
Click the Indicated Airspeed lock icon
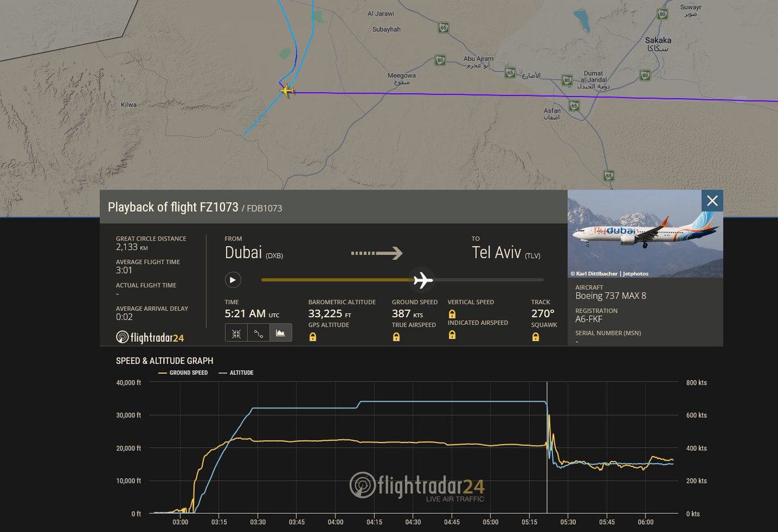coord(452,335)
